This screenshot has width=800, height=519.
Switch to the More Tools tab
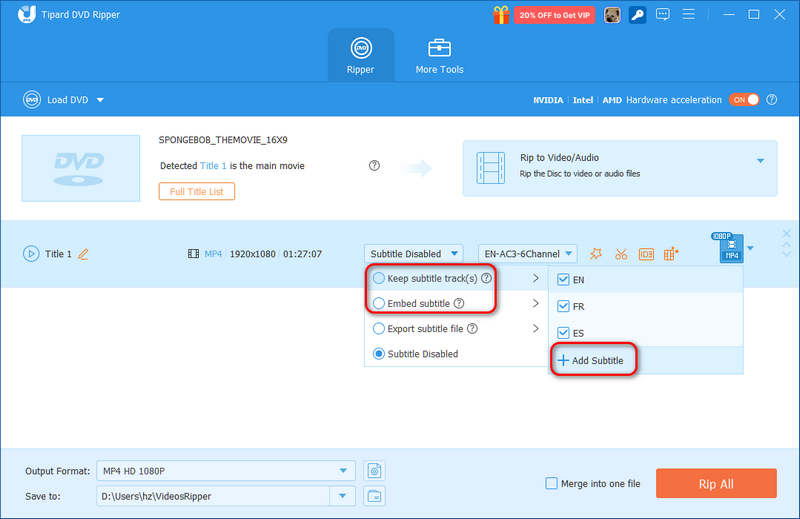click(439, 56)
